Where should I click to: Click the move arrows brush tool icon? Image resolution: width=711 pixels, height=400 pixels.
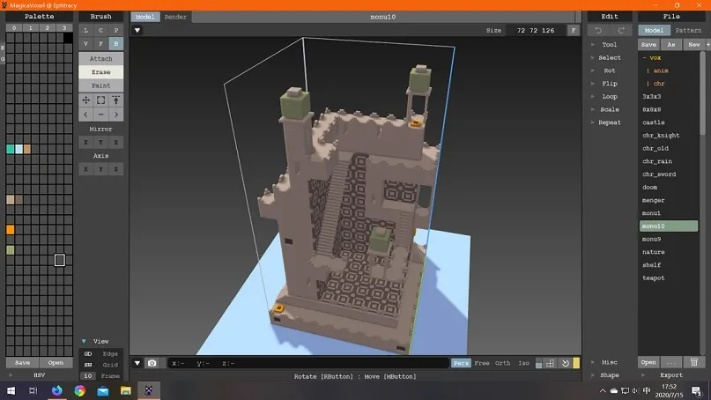click(x=86, y=100)
